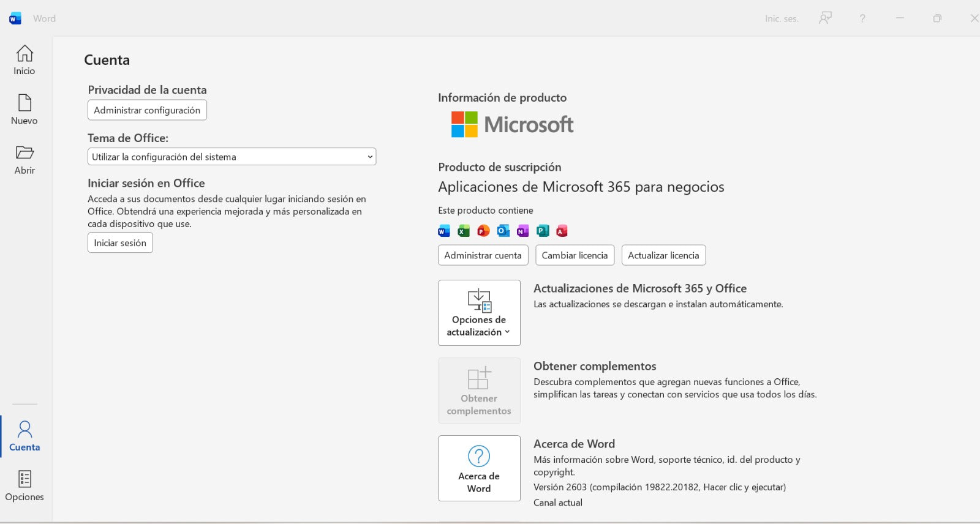The image size is (980, 524).
Task: Click the Word product icon
Action: (444, 231)
